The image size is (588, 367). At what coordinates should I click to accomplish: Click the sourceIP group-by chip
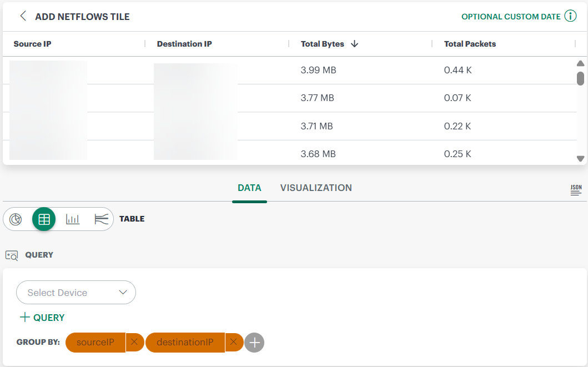(96, 343)
